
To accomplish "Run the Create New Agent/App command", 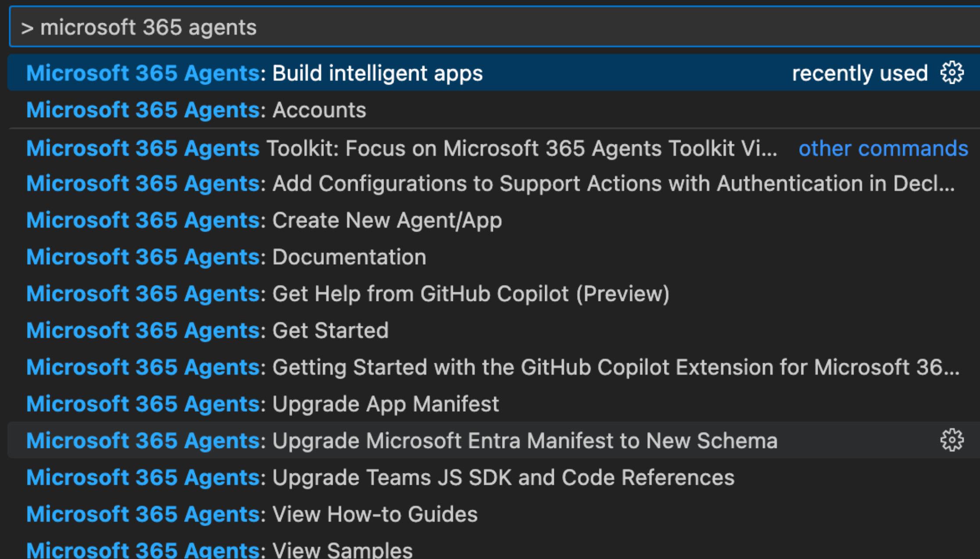I will [264, 220].
